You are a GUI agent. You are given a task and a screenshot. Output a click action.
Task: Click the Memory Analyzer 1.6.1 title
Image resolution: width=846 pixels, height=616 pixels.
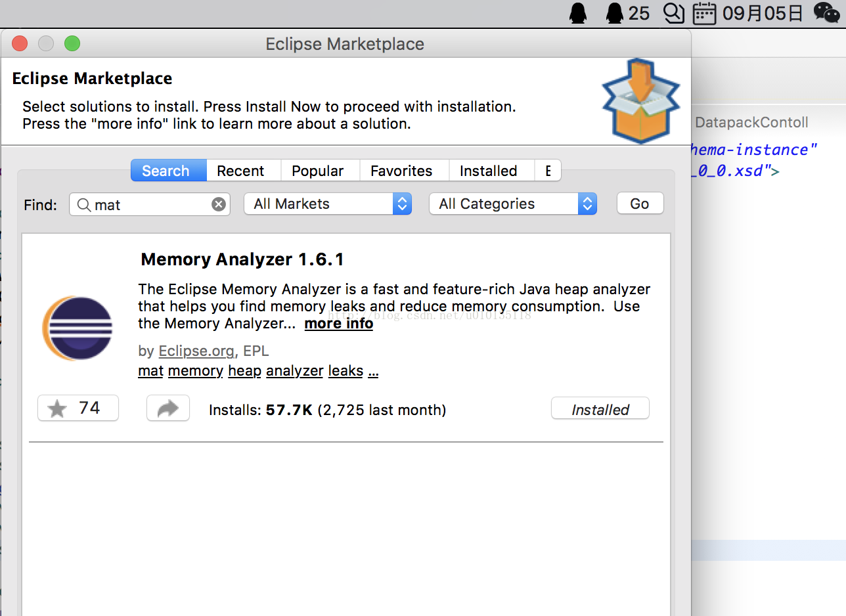pyautogui.click(x=242, y=259)
